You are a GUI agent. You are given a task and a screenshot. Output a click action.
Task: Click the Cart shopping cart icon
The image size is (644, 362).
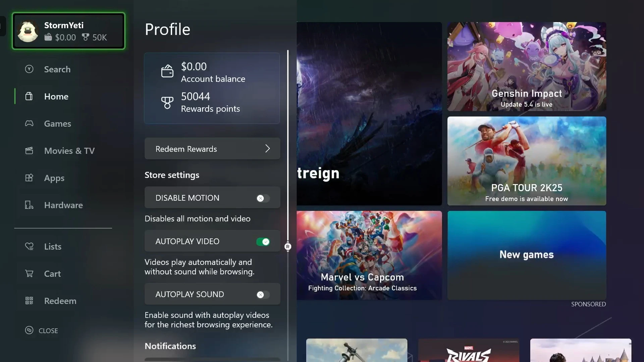pos(29,273)
